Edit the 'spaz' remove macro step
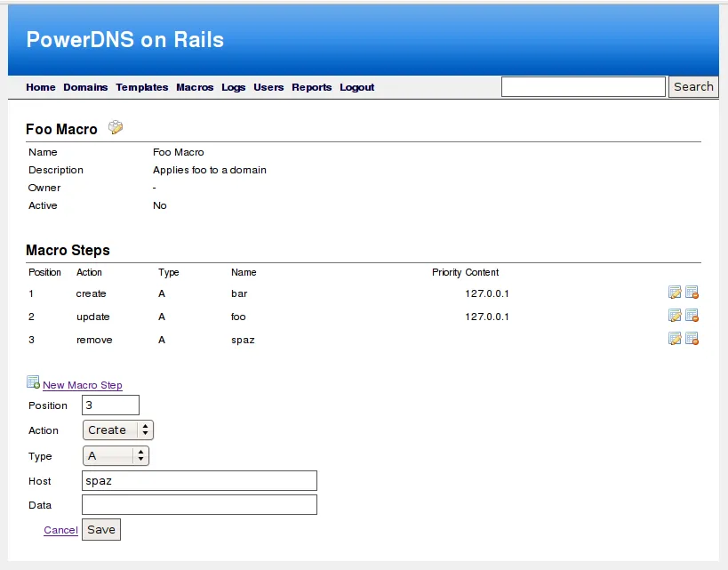The image size is (728, 570). tap(675, 339)
